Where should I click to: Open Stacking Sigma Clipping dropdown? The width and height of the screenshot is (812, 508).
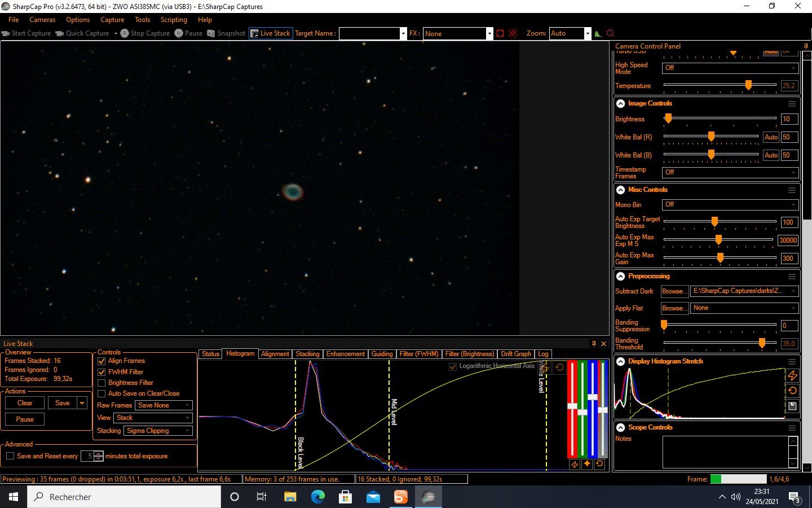[158, 431]
